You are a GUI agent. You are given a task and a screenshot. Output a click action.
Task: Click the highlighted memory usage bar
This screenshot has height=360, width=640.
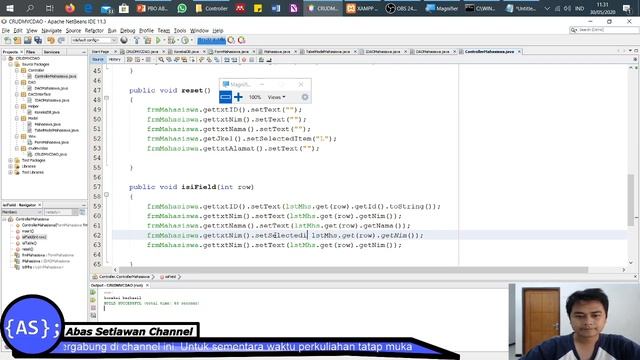tap(211, 40)
